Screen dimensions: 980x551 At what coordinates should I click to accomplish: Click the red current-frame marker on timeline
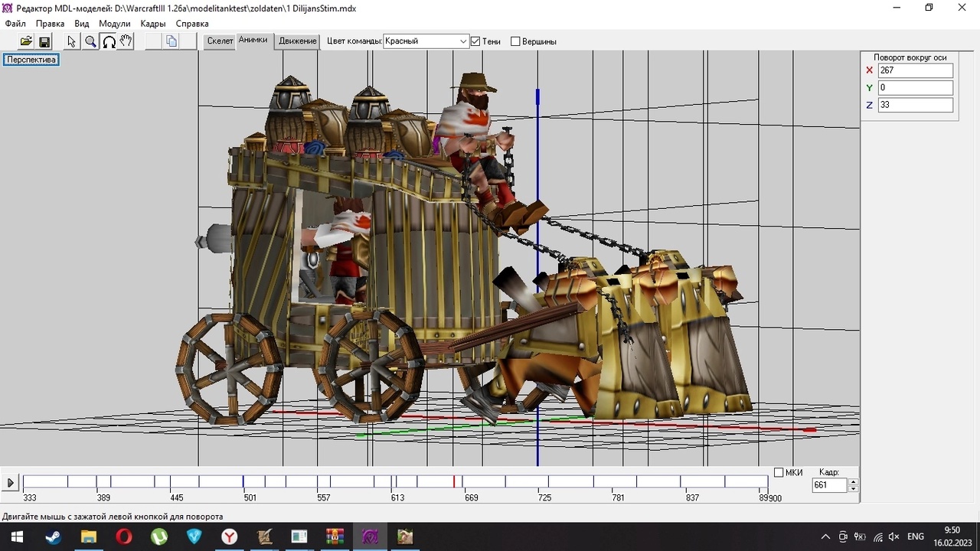[454, 481]
